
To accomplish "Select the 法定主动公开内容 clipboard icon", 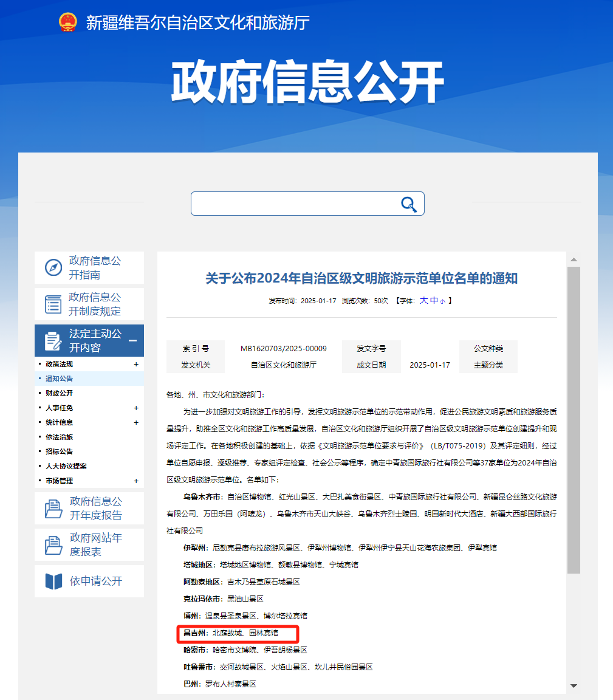I will pyautogui.click(x=54, y=341).
